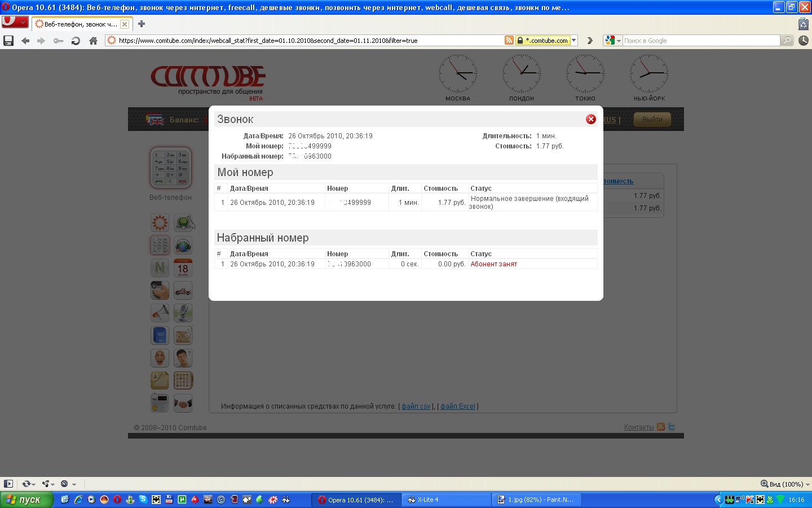
Task: Open the thinking man sidebar icon
Action: (183, 358)
